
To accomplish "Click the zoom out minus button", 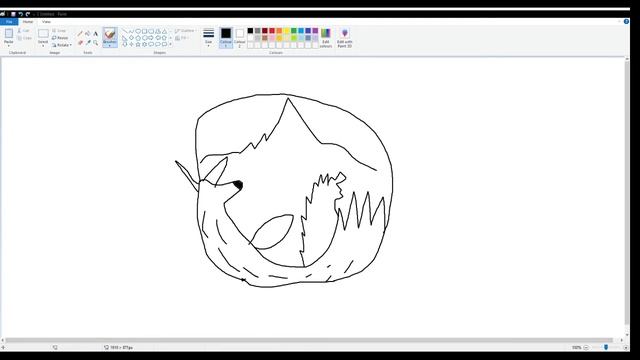I will coord(586,347).
